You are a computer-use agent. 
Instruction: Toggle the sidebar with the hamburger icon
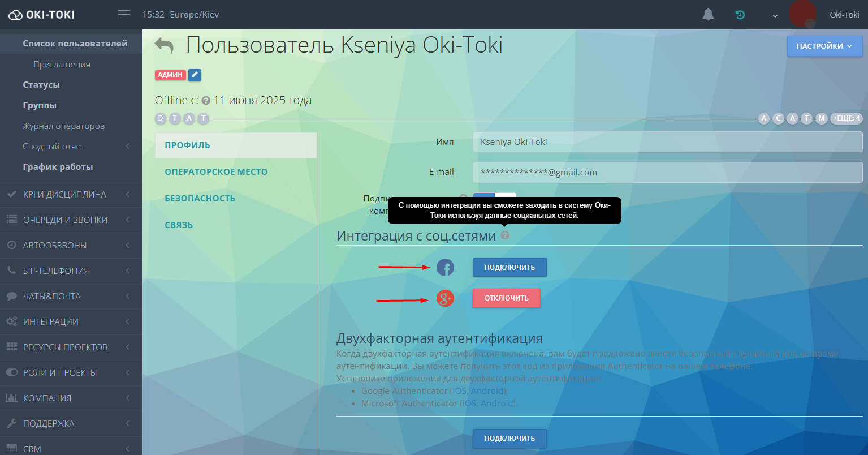(x=124, y=15)
